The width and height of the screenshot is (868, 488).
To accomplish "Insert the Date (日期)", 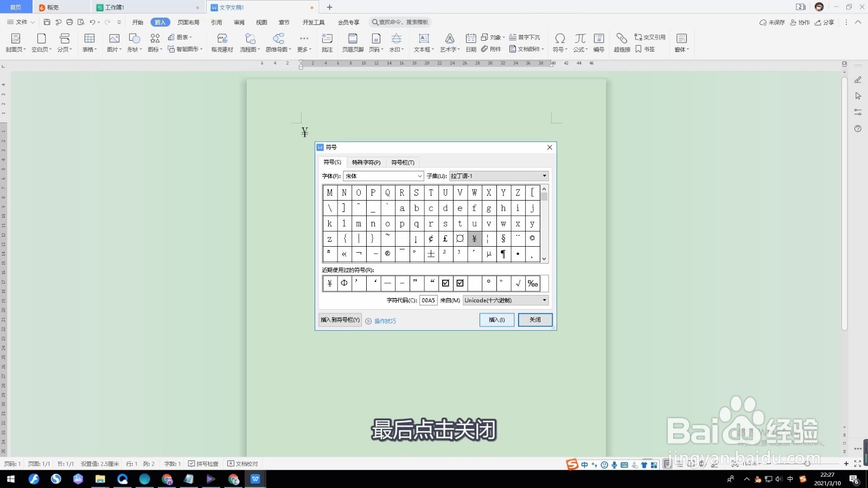I will pyautogui.click(x=471, y=42).
